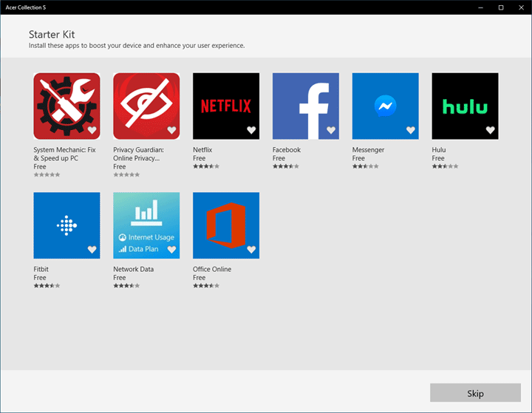Click the star rating under Network Data
This screenshot has width=532, height=413.
coord(126,286)
